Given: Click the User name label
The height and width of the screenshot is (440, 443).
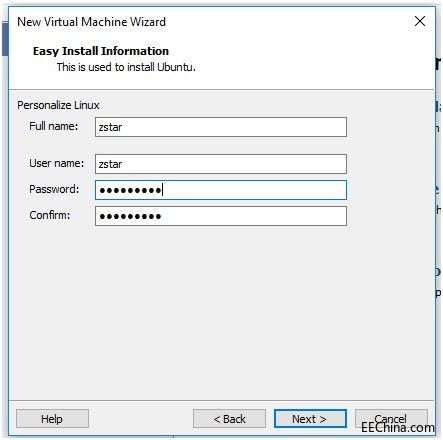Looking at the screenshot, I should point(57,163).
